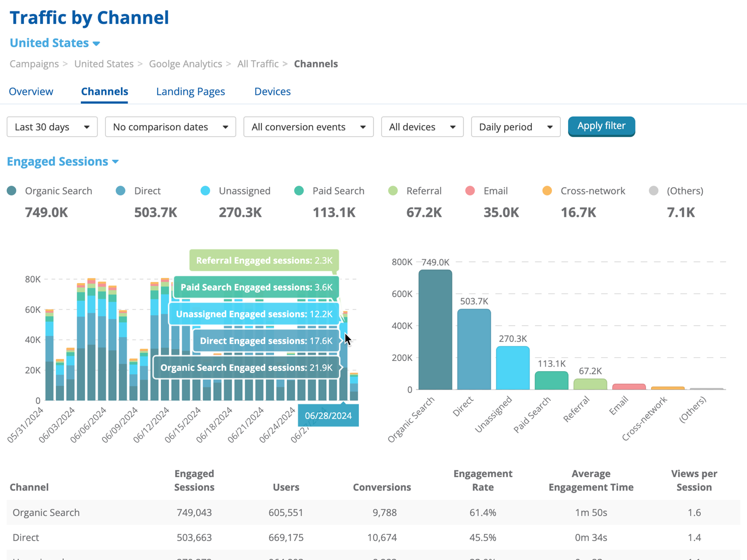
Task: Click Paid Search legend color dot
Action: [x=299, y=191]
